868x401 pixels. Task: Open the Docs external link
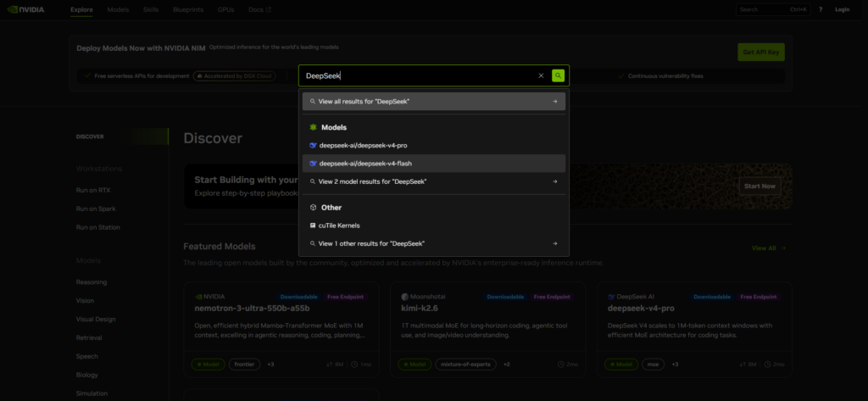pos(259,9)
